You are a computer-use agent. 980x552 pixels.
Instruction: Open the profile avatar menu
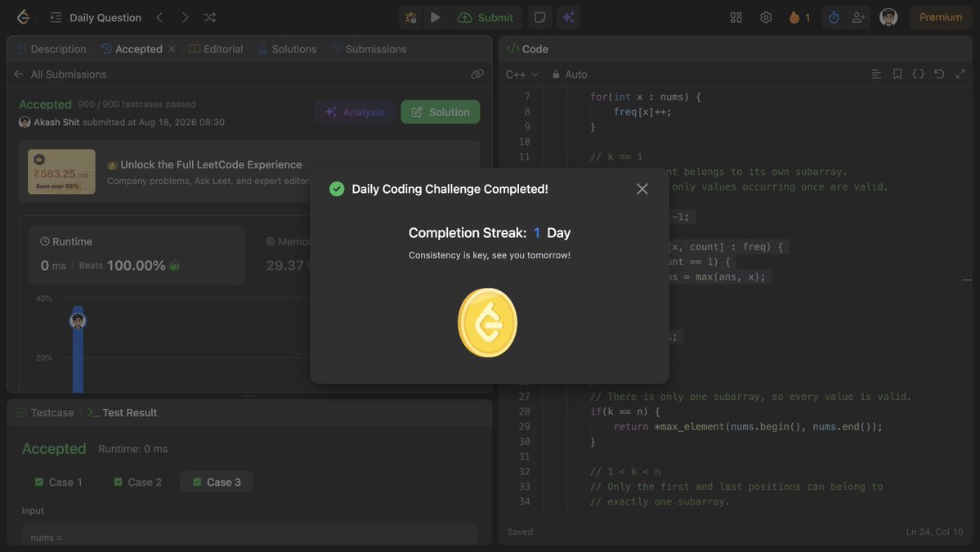(x=888, y=17)
